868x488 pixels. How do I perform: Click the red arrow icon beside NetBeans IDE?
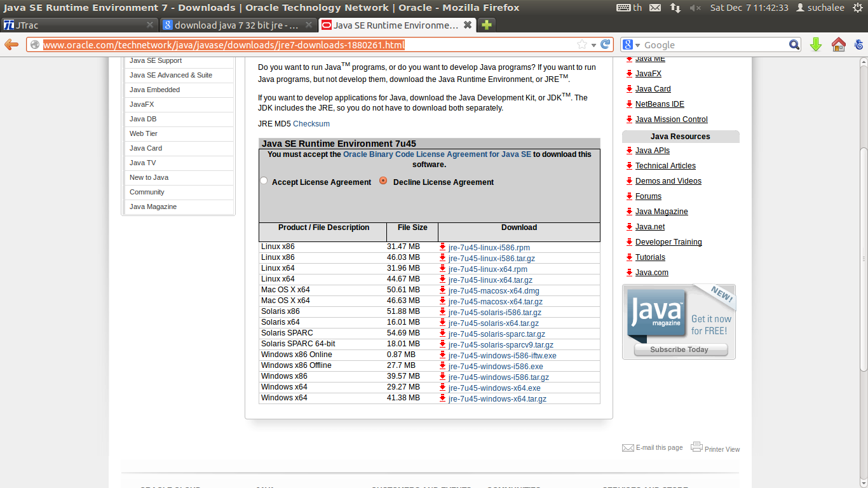pyautogui.click(x=629, y=104)
